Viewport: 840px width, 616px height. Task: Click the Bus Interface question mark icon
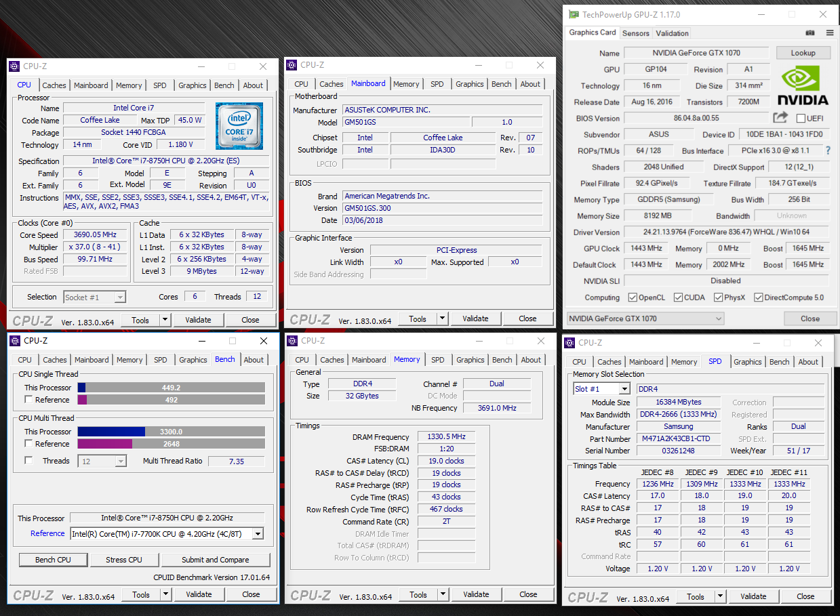tap(828, 150)
